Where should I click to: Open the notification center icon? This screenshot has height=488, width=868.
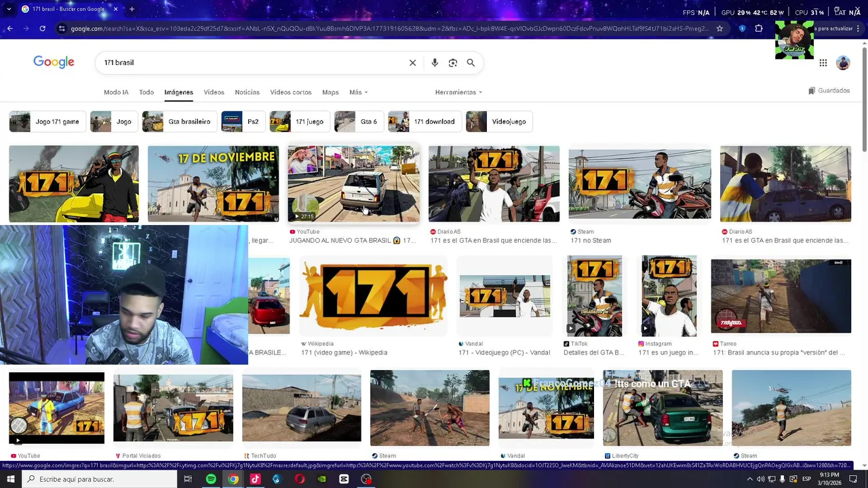click(x=854, y=479)
